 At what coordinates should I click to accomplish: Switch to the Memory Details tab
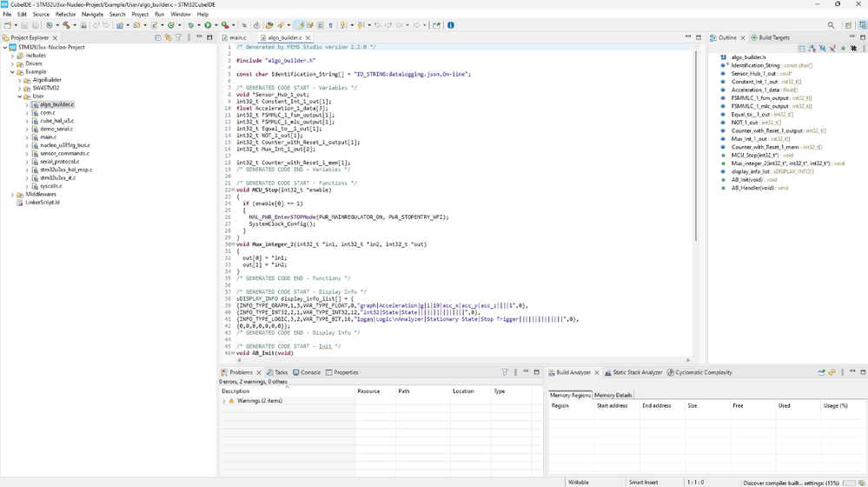pyautogui.click(x=613, y=395)
